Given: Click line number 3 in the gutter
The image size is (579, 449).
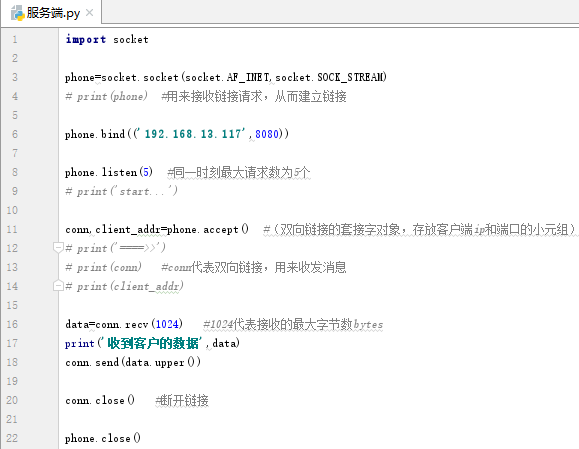Looking at the screenshot, I should (15, 77).
